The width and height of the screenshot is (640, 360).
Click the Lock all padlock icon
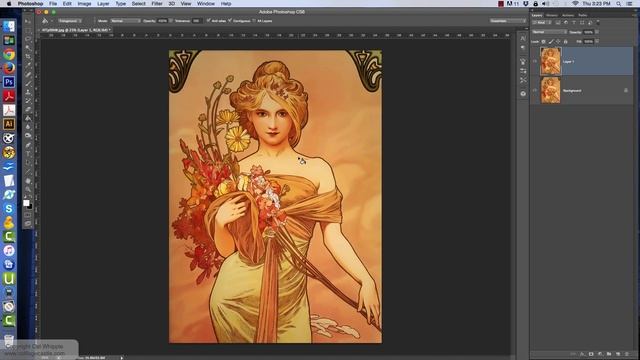[565, 42]
